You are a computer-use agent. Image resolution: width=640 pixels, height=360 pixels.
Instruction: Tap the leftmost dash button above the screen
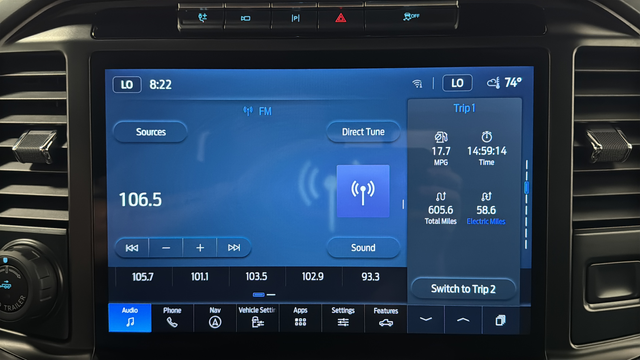coord(202,18)
